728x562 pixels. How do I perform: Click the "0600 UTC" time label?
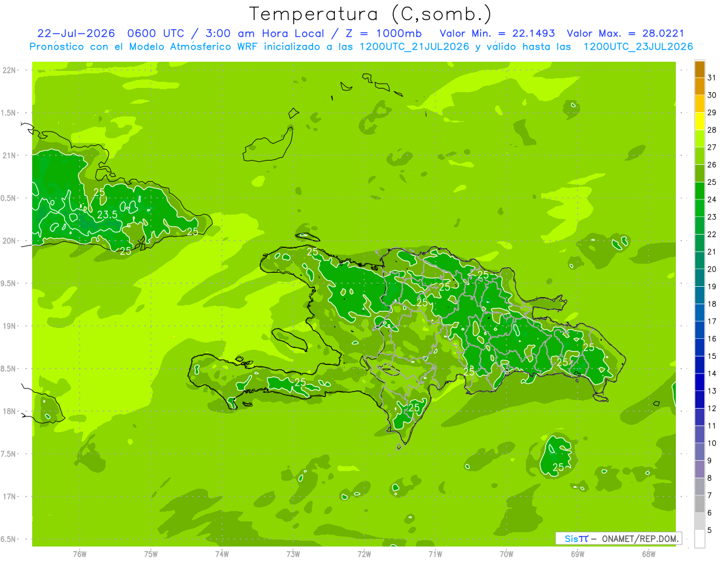pos(156,33)
